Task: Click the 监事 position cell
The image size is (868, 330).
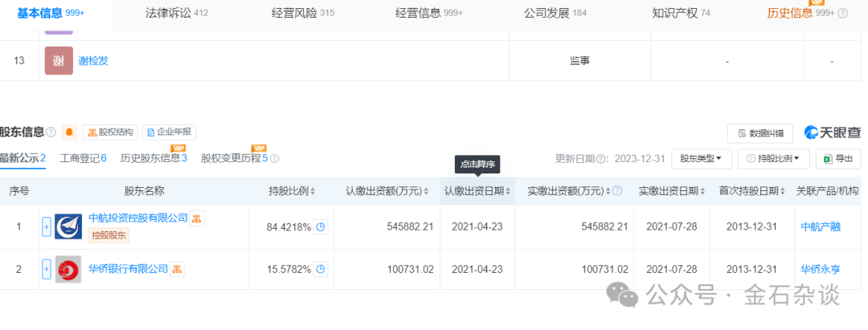Action: [x=579, y=61]
